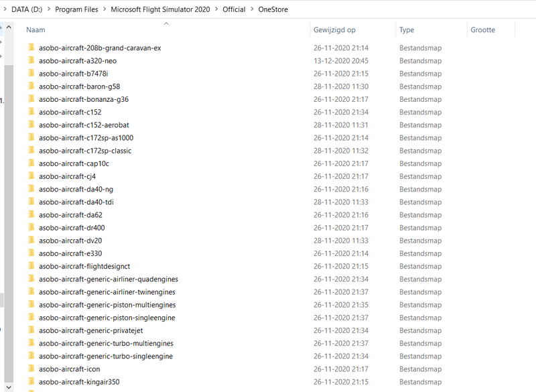Click folder icon of asobo-aircraft-208b-grand-caravan-ex
Viewport: 536px width, 392px height.
tap(31, 48)
